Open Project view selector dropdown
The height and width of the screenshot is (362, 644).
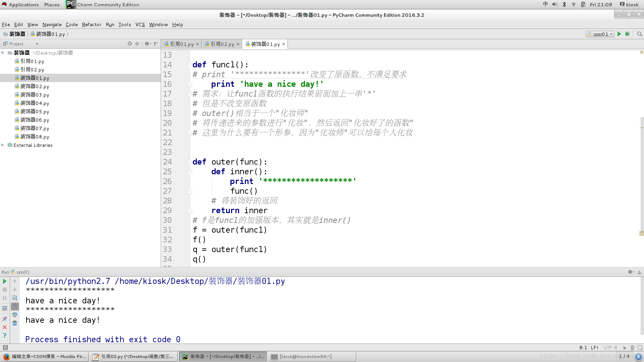[37, 44]
